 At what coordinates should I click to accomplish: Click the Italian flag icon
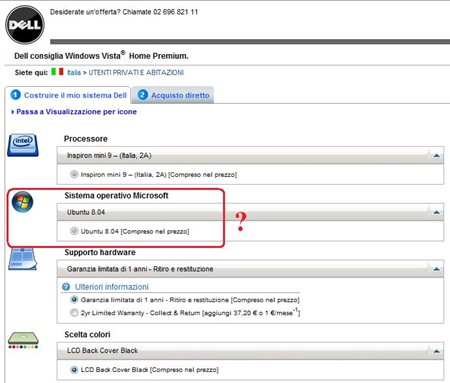point(57,72)
